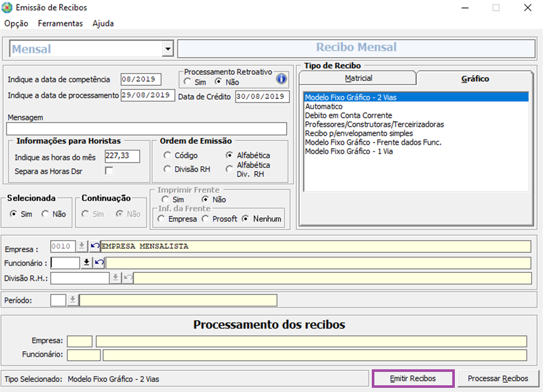Open the Opção menu

(17, 24)
